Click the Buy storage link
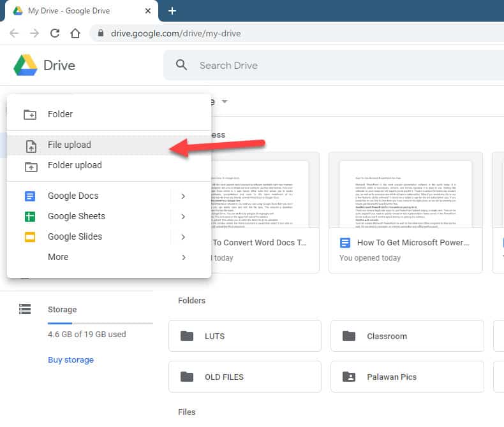The image size is (504, 427). click(x=71, y=359)
